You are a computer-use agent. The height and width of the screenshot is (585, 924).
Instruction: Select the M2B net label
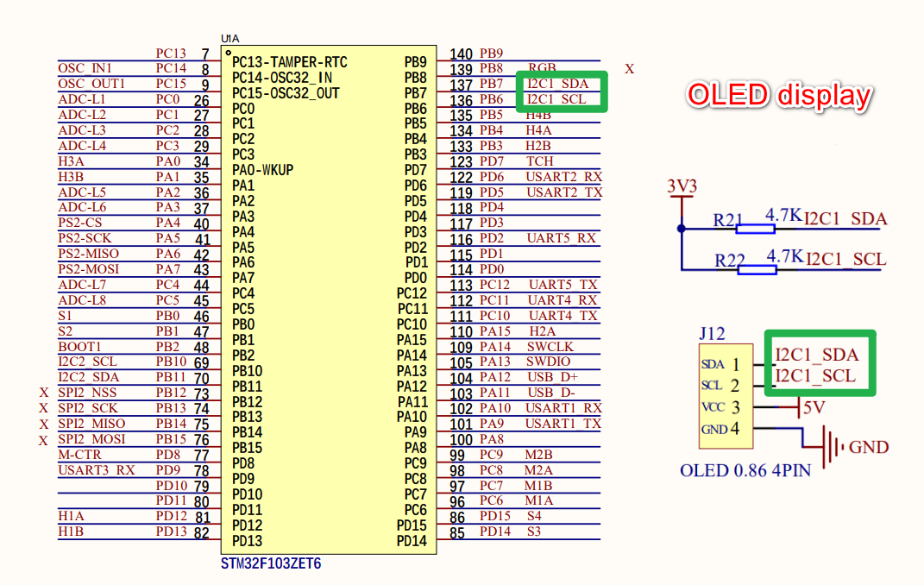tap(538, 454)
